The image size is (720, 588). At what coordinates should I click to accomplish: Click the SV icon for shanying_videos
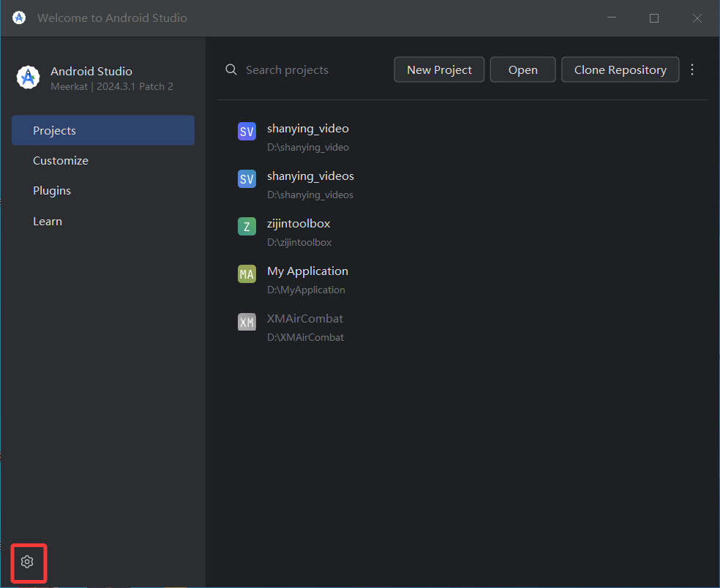247,179
